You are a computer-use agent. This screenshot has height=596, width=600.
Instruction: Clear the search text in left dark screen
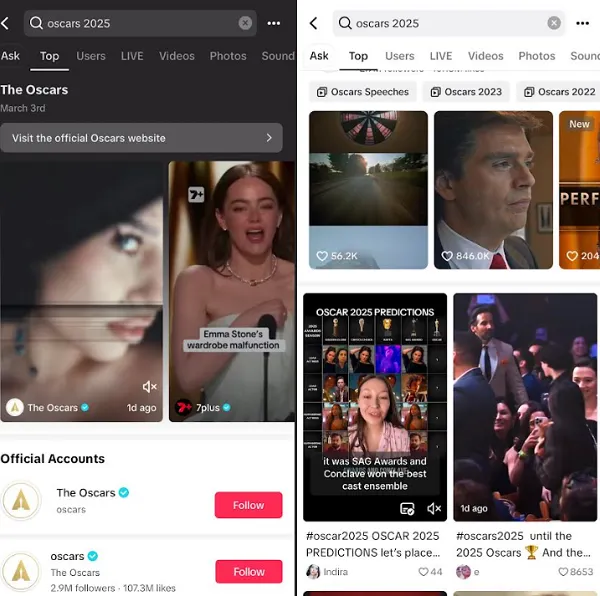click(245, 23)
